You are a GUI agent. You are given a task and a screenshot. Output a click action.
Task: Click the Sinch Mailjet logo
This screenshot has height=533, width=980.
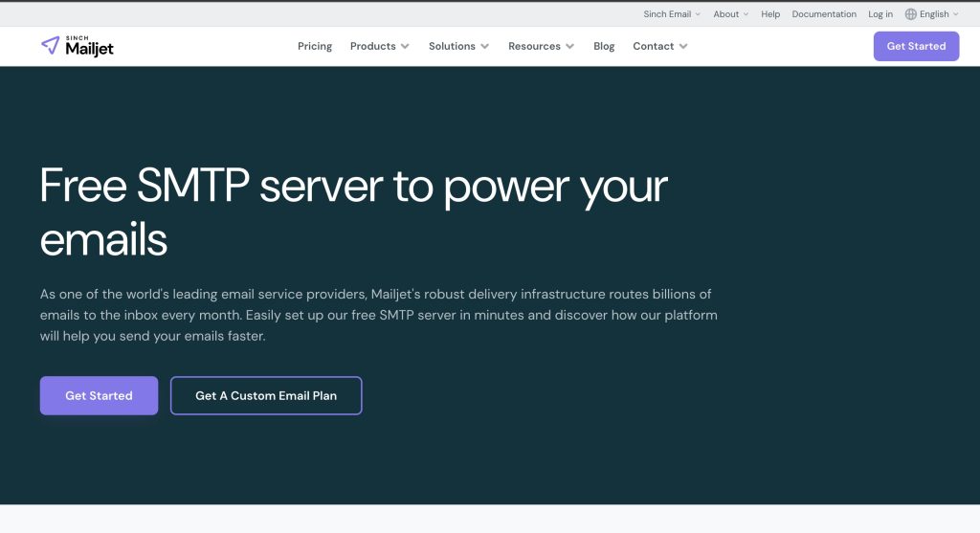pos(78,46)
